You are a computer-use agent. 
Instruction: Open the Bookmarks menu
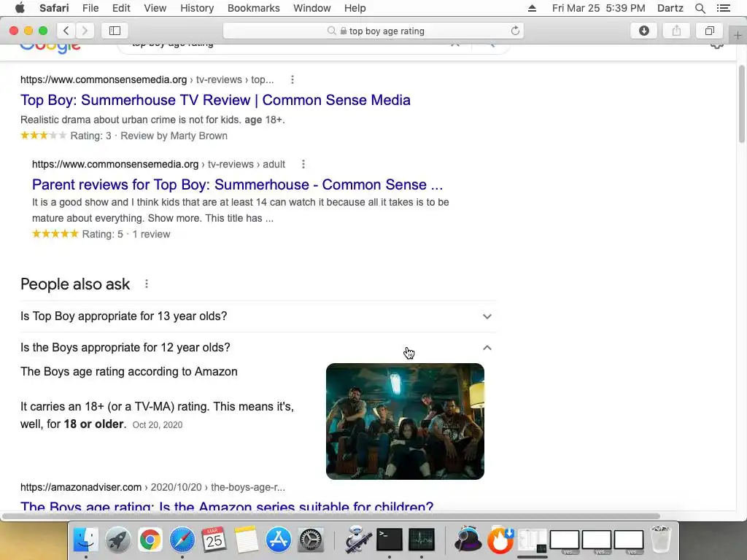(253, 8)
